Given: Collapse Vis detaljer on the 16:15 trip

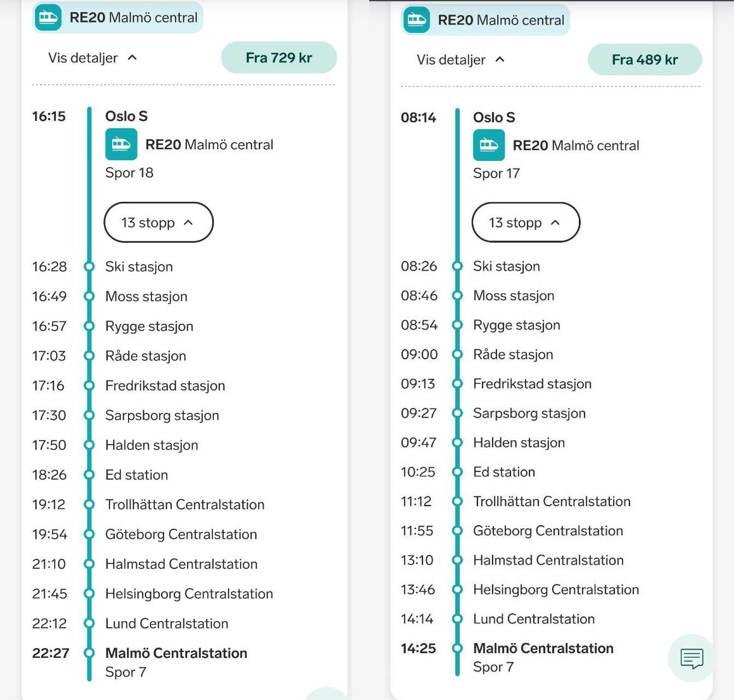Looking at the screenshot, I should click(x=92, y=58).
